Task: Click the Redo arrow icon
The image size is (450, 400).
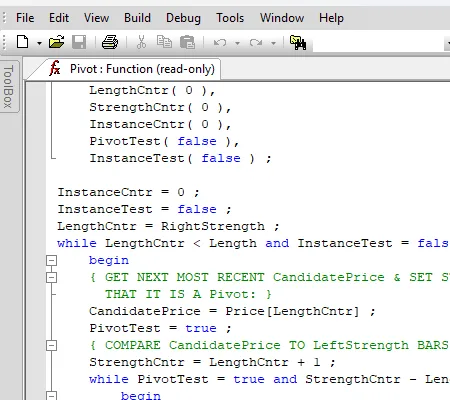Action: pos(256,43)
